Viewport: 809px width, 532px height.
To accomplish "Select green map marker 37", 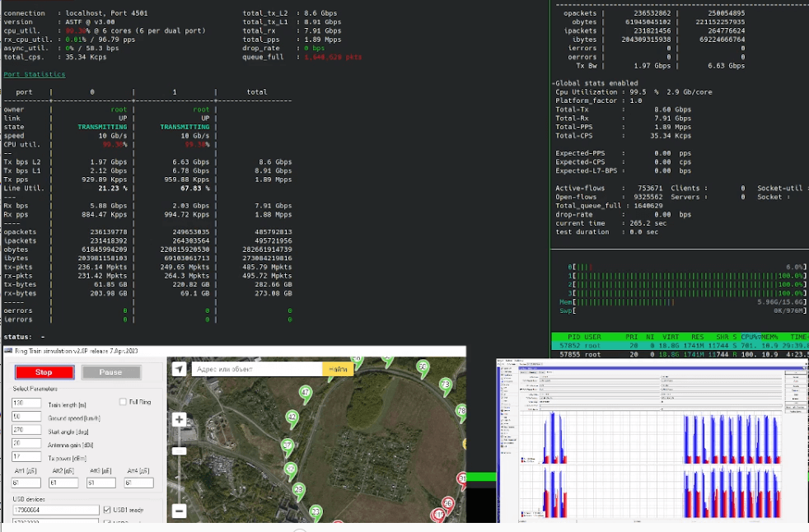I will pos(288,447).
